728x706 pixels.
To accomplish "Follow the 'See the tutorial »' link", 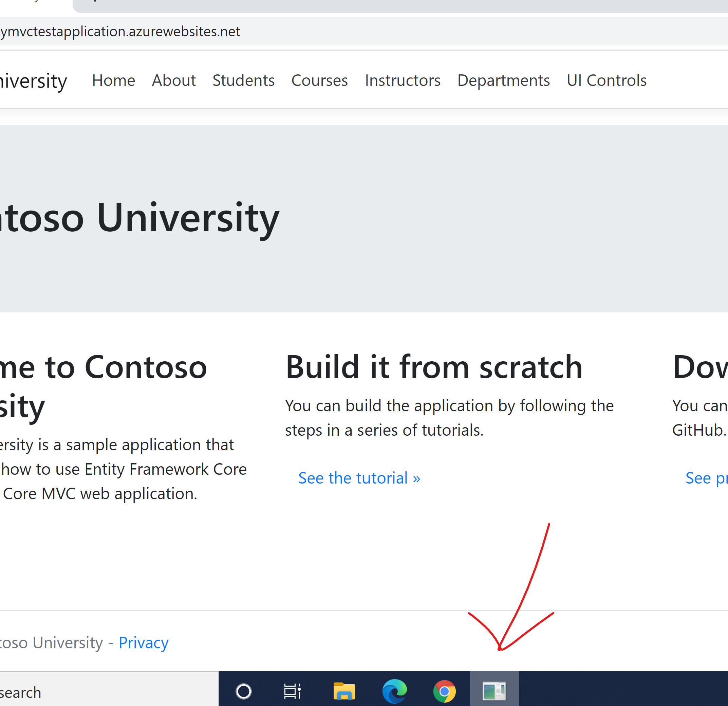I will click(x=359, y=478).
